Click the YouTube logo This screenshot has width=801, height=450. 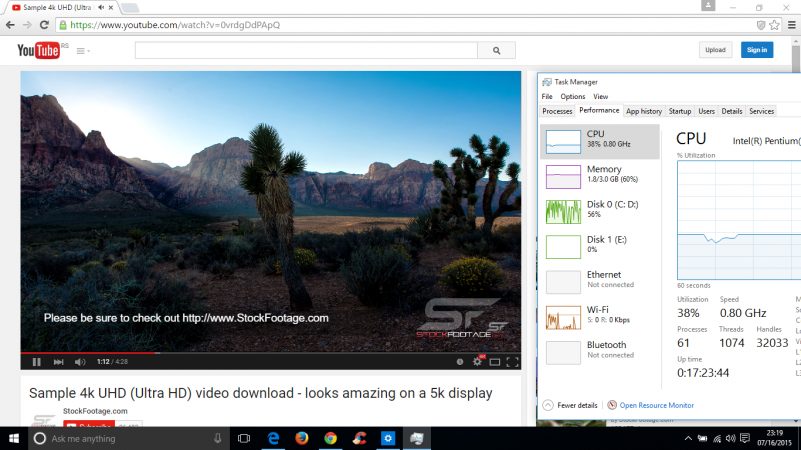[x=39, y=50]
